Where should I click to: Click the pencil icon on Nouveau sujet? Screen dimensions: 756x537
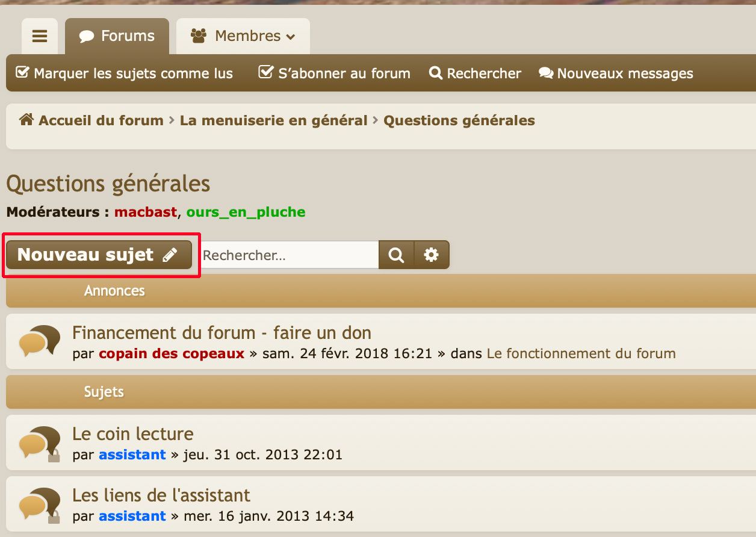(170, 255)
